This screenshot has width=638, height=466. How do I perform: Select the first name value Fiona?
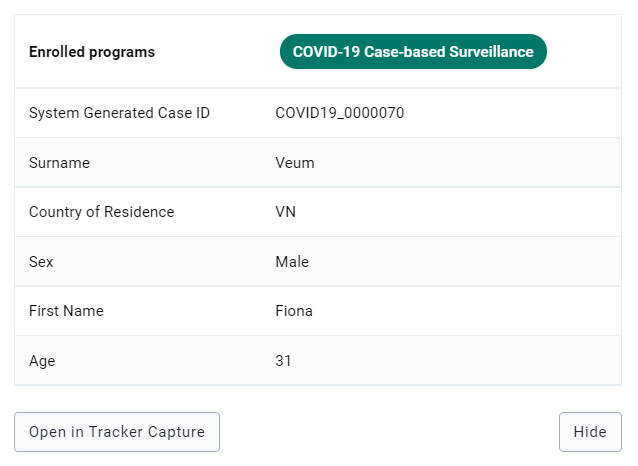pos(294,311)
